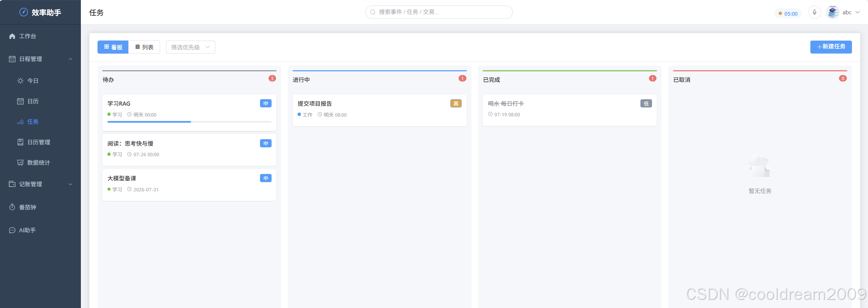Click the 进行中 count badge
This screenshot has width=868, height=308.
pos(462,78)
